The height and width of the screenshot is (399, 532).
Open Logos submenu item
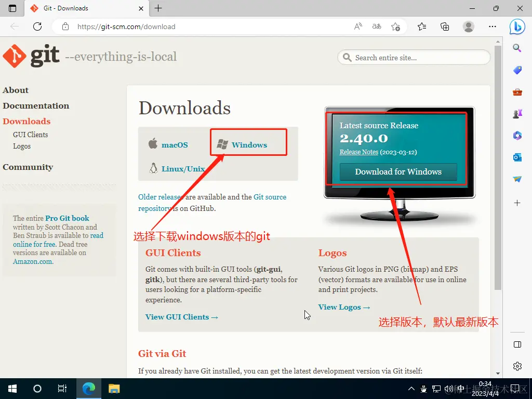coord(22,146)
